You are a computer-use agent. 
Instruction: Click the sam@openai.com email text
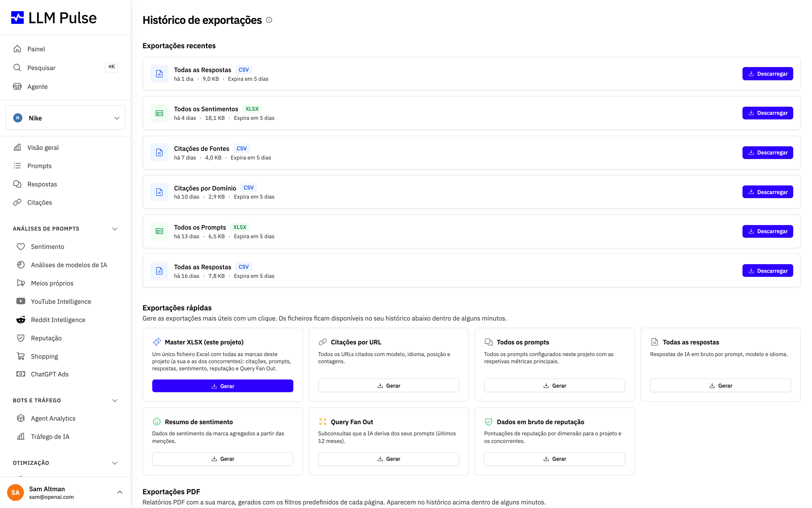[51, 497]
